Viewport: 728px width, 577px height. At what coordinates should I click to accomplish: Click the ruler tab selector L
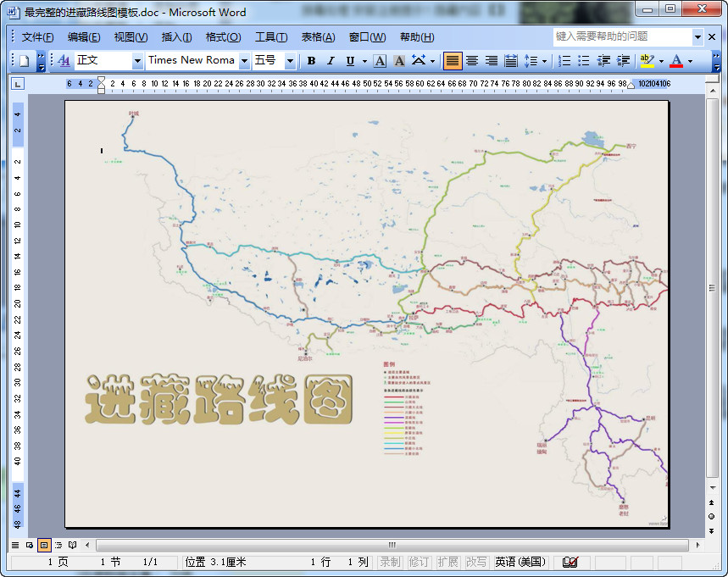[x=18, y=84]
